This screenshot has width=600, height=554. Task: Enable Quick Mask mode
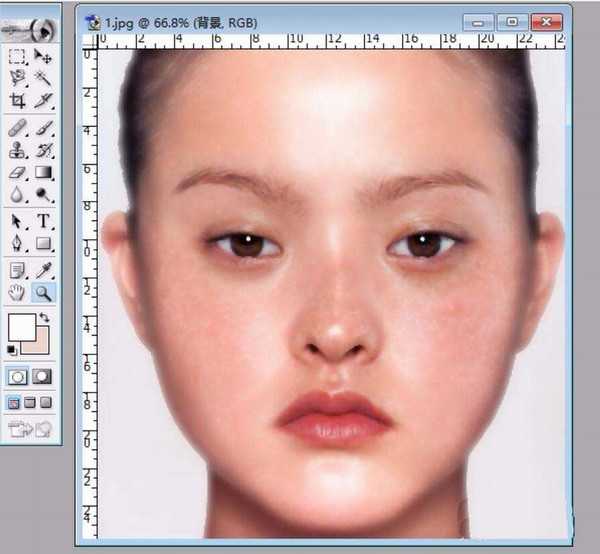42,377
